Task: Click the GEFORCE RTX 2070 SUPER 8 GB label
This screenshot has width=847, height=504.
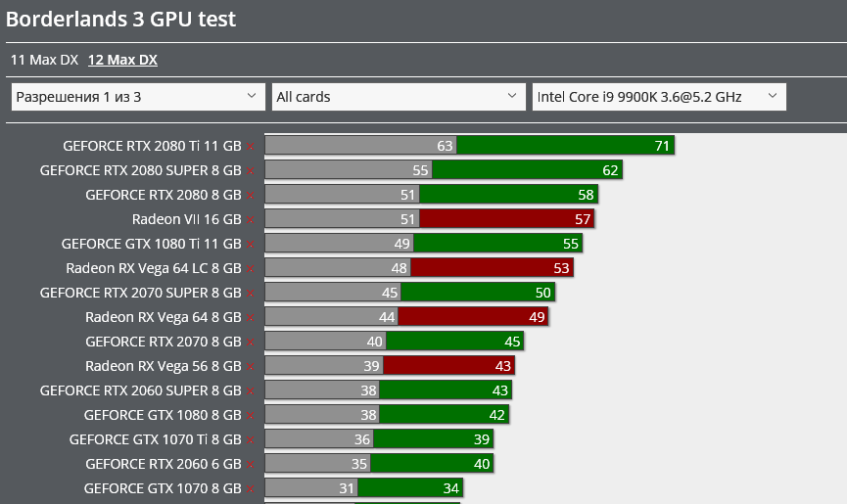Action: [x=140, y=293]
